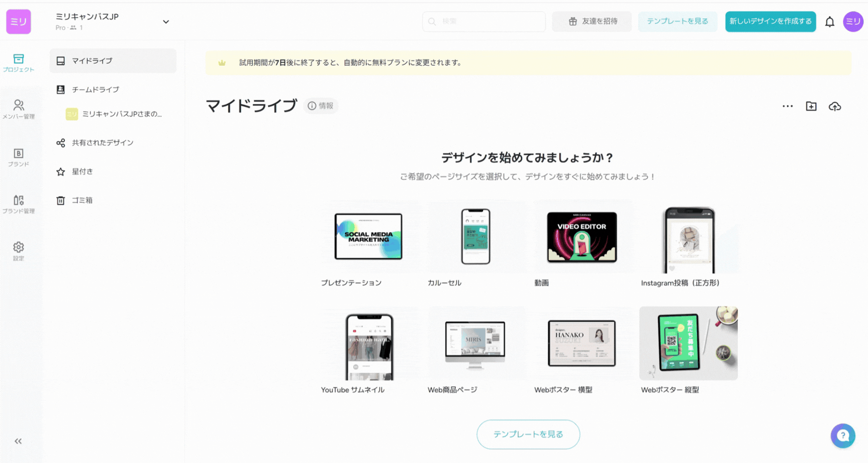Open the 友達を招待 invite option
Viewport: 868px width, 463px height.
592,21
